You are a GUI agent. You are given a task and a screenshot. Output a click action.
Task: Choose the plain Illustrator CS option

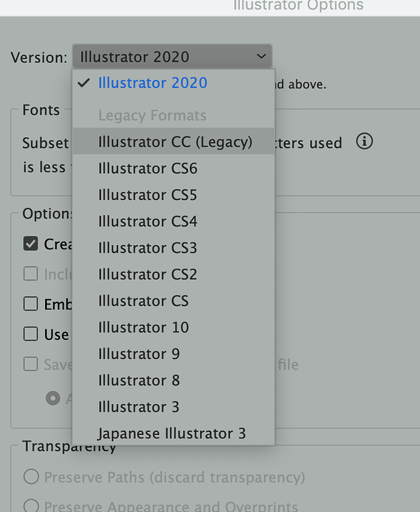pyautogui.click(x=173, y=301)
